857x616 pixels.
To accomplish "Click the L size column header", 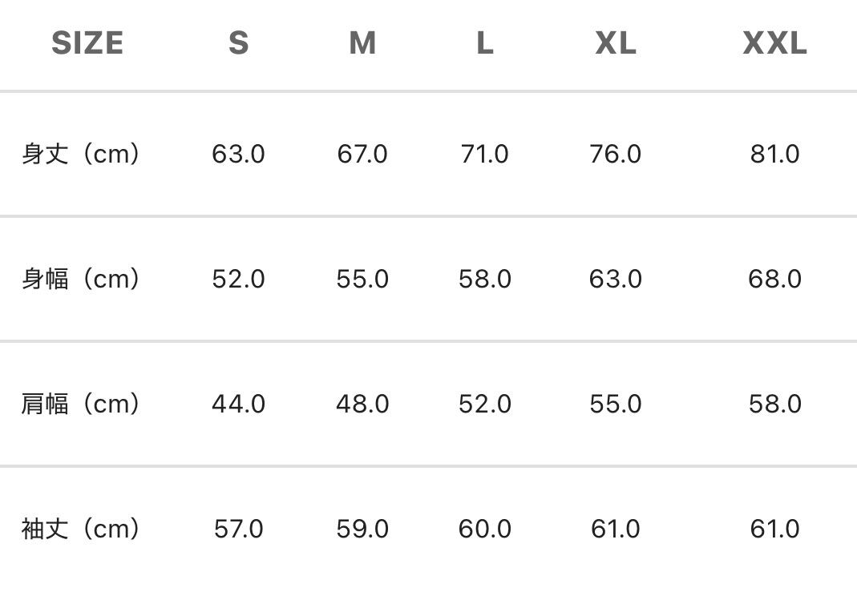I will tap(484, 43).
